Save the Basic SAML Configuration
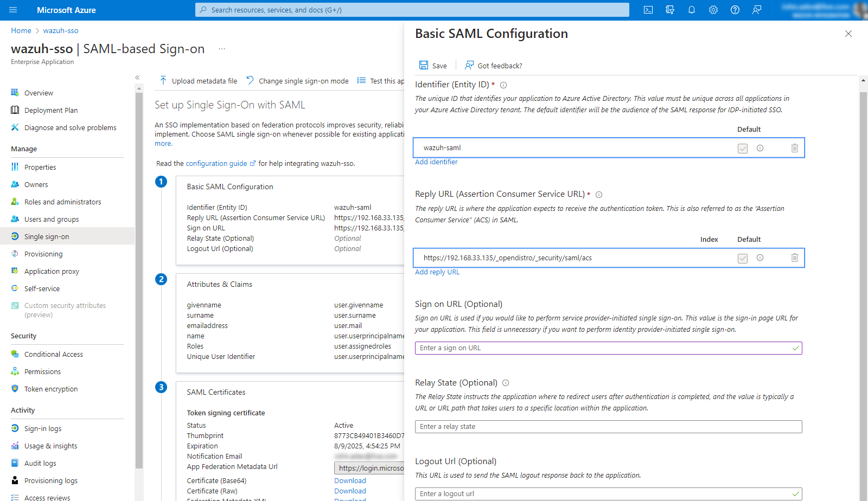Viewport: 868px width, 501px height. [x=433, y=66]
